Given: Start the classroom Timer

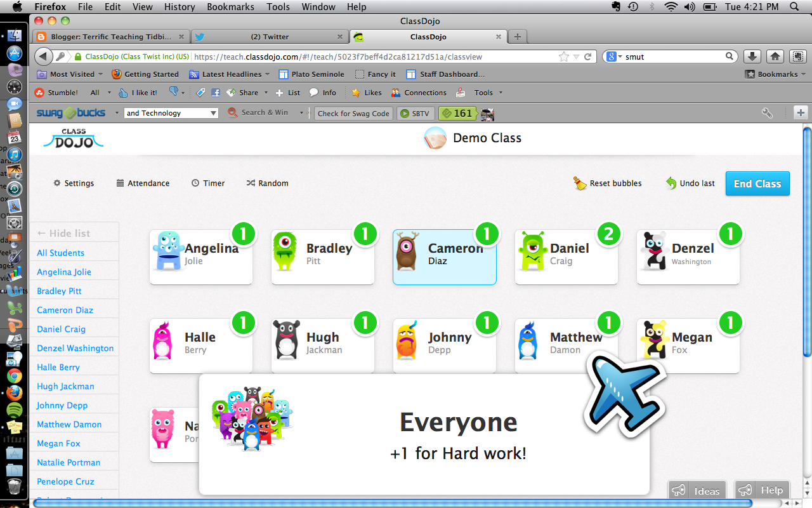Looking at the screenshot, I should (208, 183).
